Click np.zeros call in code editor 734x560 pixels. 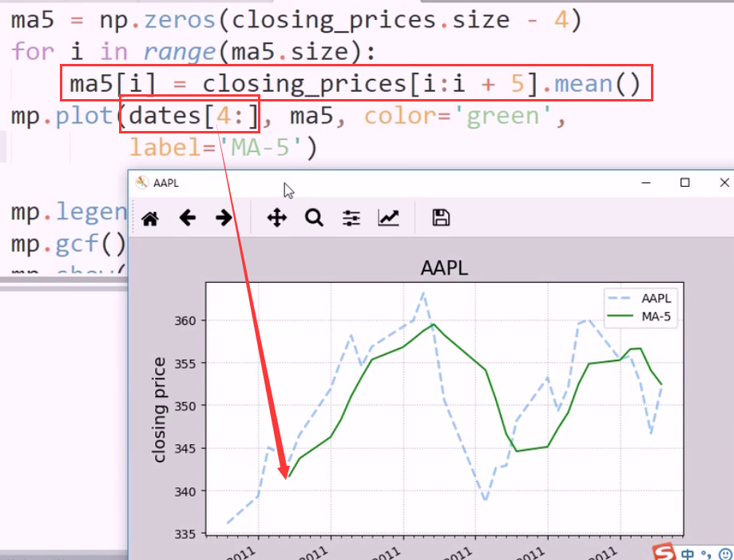pos(157,20)
